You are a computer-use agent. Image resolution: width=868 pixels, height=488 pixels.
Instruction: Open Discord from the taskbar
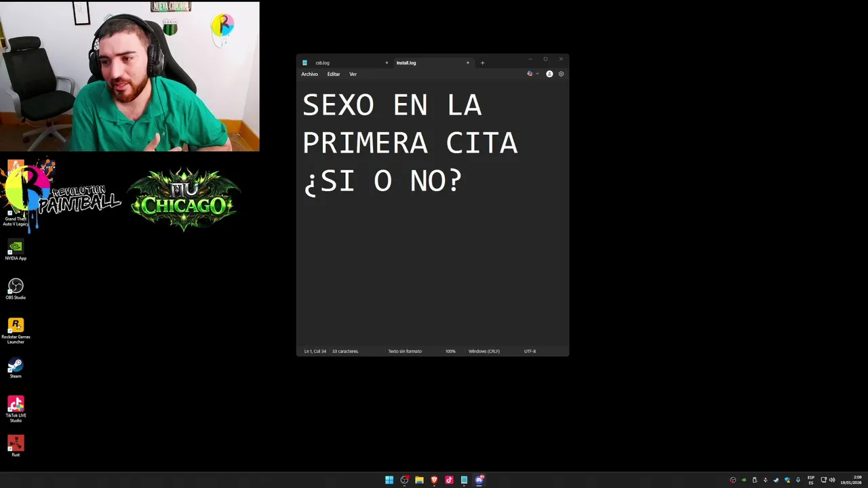479,480
